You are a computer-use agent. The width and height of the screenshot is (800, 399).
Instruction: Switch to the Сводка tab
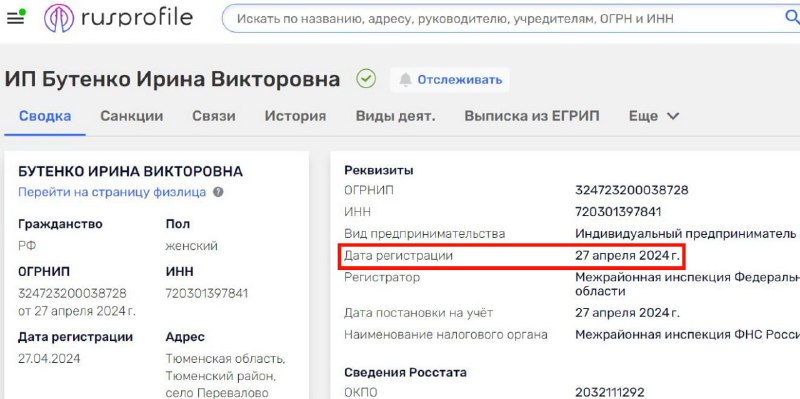45,116
